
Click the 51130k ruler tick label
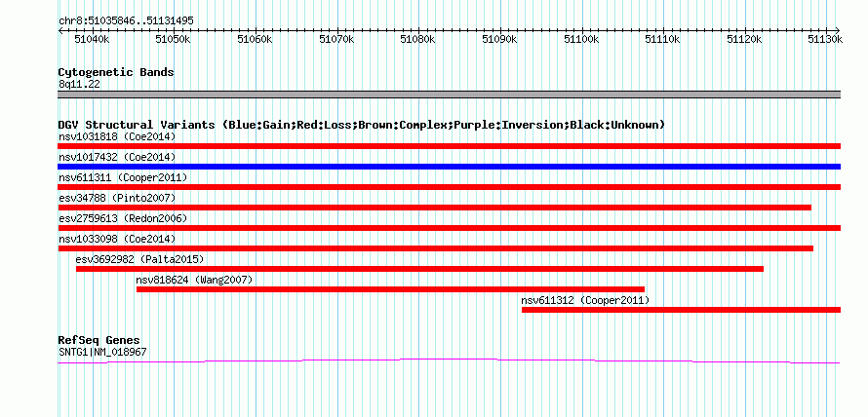click(825, 39)
